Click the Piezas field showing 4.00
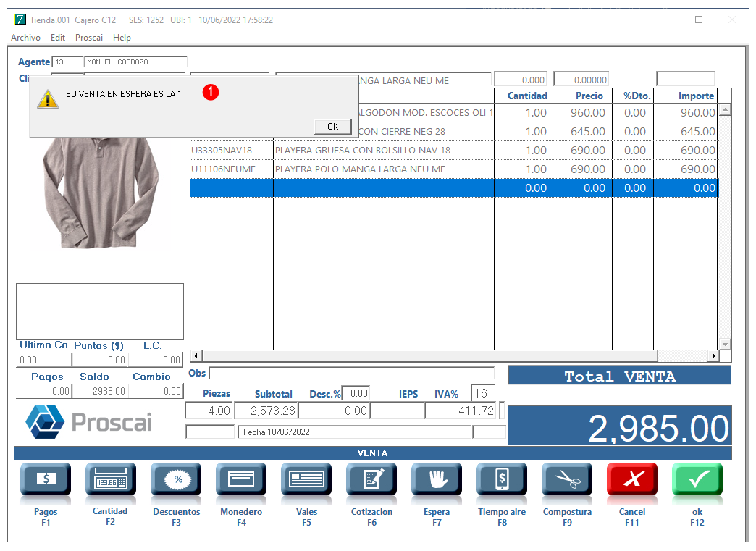 pyautogui.click(x=209, y=411)
